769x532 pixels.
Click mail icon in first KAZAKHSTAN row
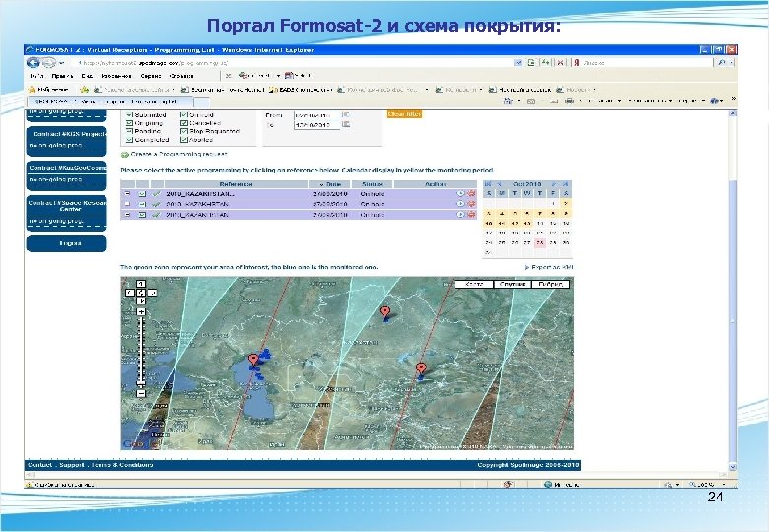click(x=142, y=193)
